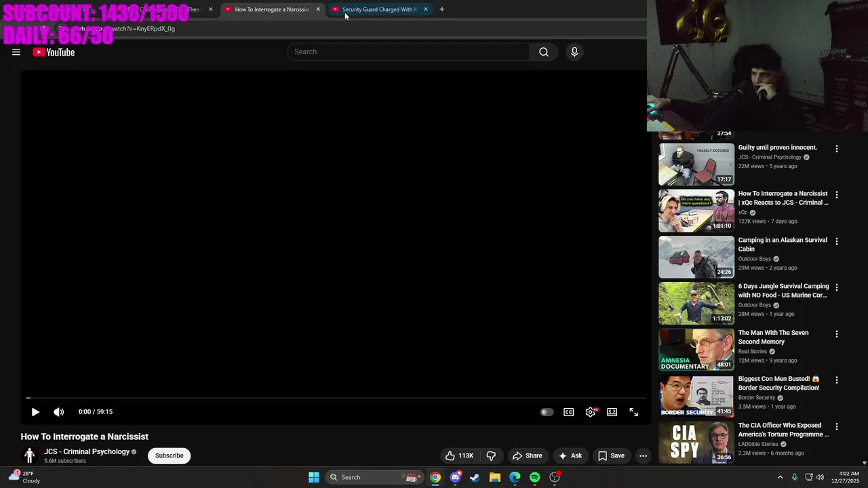Go to YouTube home via logo
Viewport: 868px width, 488px height.
54,52
